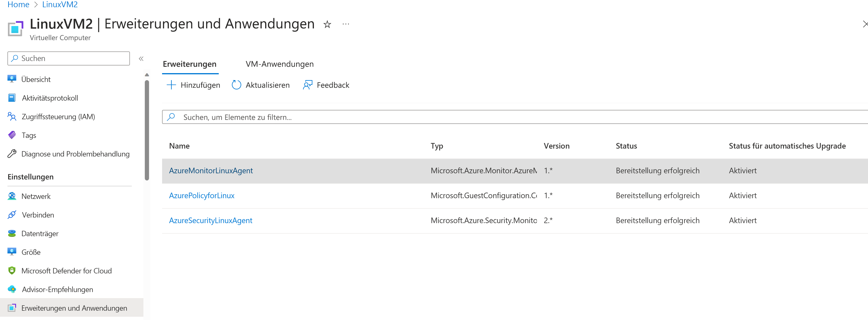The width and height of the screenshot is (868, 320).
Task: Click the favorite star icon next to title
Action: pos(327,24)
